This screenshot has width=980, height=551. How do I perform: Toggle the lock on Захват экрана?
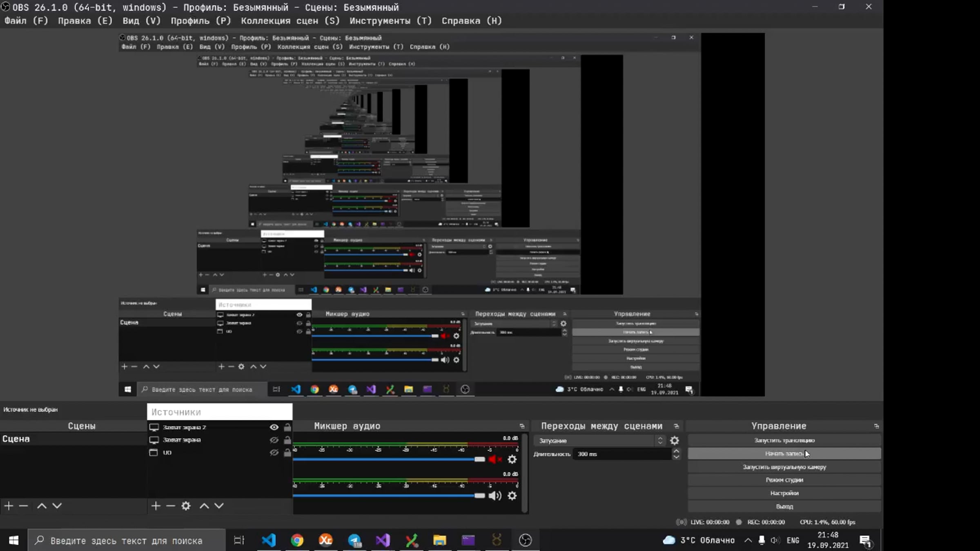click(x=287, y=440)
